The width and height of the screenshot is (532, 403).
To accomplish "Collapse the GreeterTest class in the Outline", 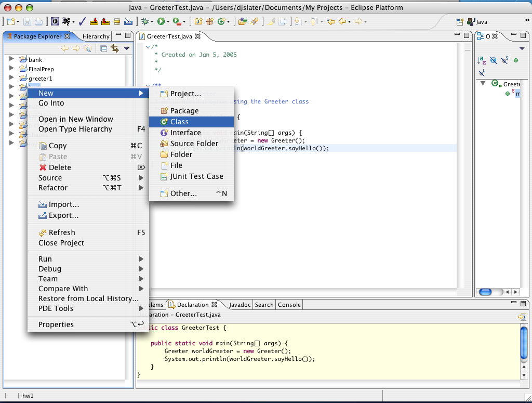I will pyautogui.click(x=483, y=84).
